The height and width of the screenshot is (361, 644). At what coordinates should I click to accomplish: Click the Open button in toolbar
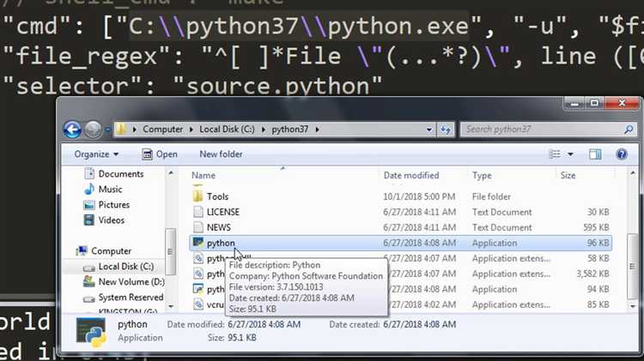click(x=160, y=154)
